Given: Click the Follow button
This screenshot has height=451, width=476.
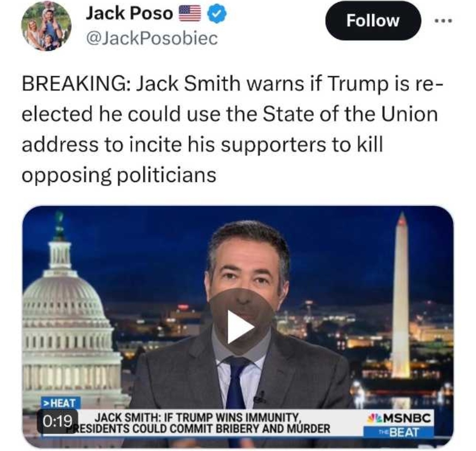Looking at the screenshot, I should tap(373, 21).
